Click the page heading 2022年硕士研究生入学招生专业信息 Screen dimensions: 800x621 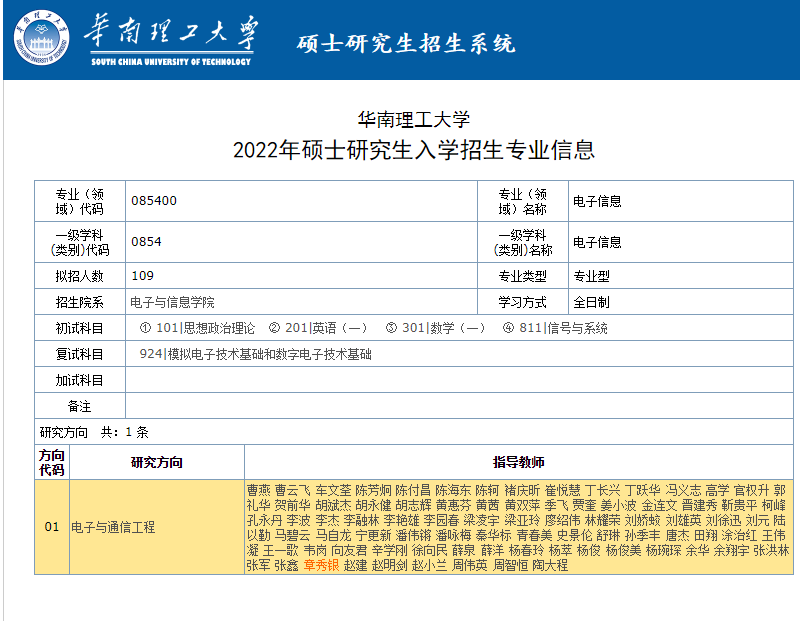pyautogui.click(x=414, y=150)
